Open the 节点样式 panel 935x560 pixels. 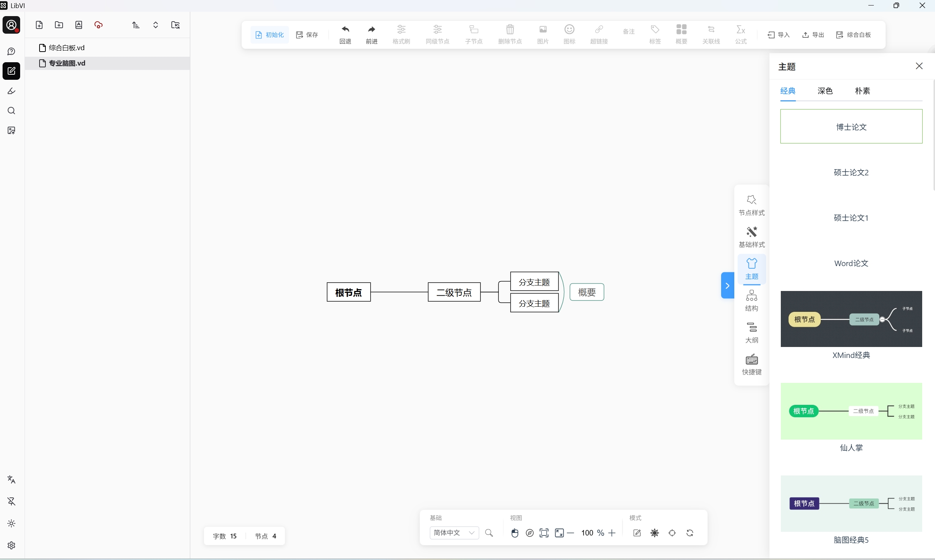point(752,206)
